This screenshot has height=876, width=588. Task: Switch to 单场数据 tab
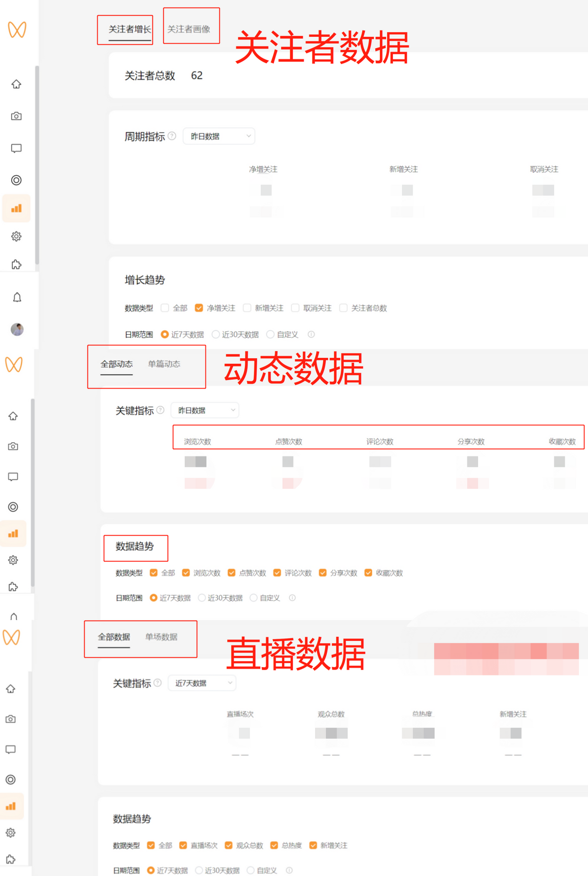click(x=161, y=637)
